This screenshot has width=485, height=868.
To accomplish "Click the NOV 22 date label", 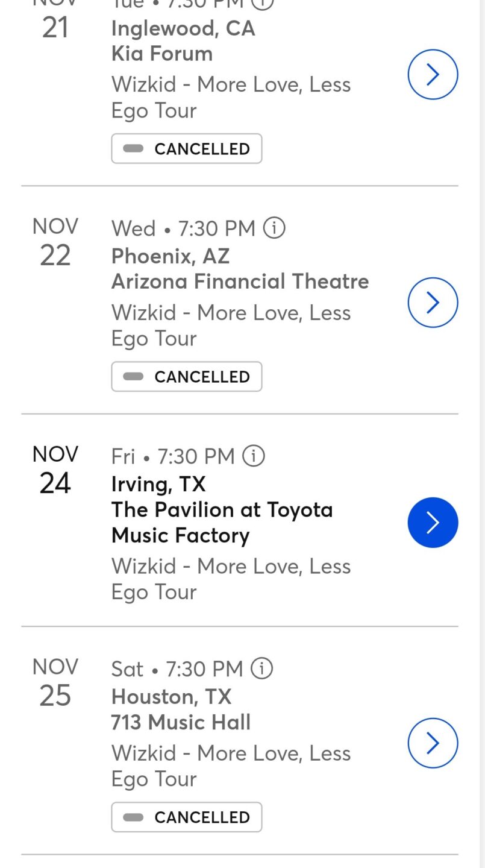I will [x=55, y=242].
